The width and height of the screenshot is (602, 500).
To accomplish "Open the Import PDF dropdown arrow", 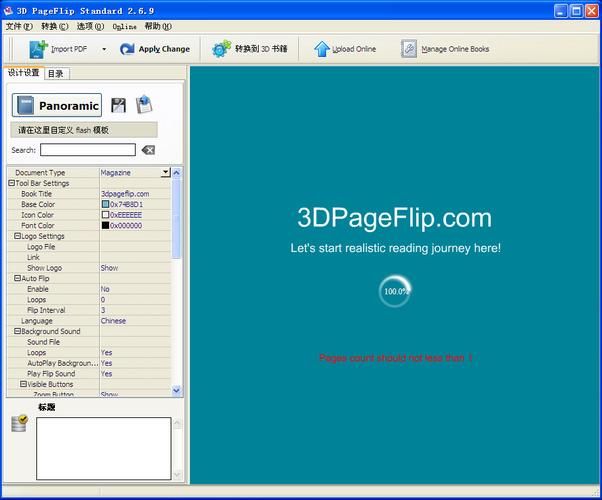I will [103, 49].
